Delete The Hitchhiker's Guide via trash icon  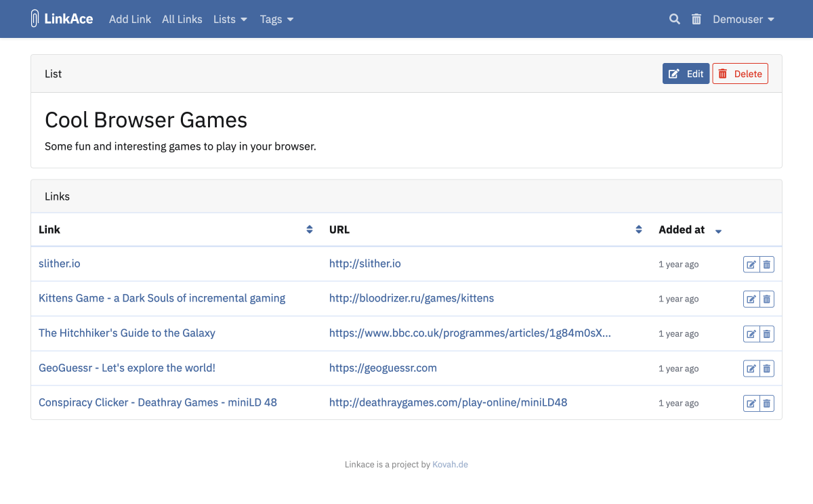coord(766,333)
